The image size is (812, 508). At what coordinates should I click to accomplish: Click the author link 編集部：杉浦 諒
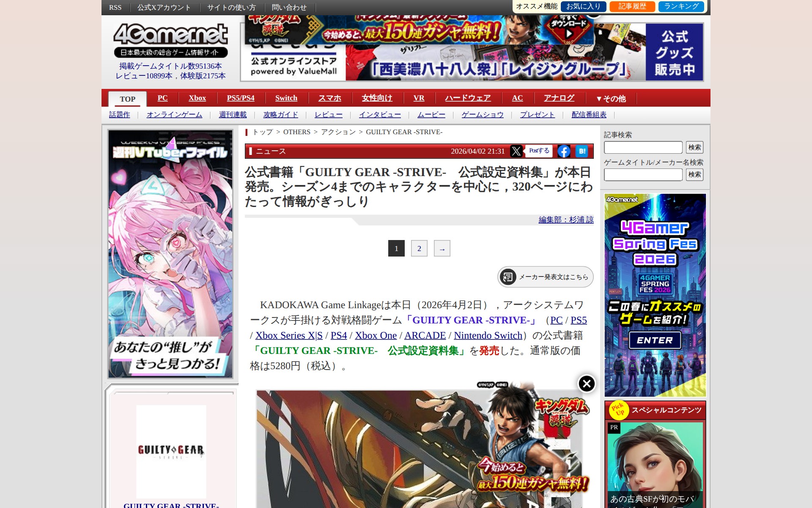click(x=566, y=220)
